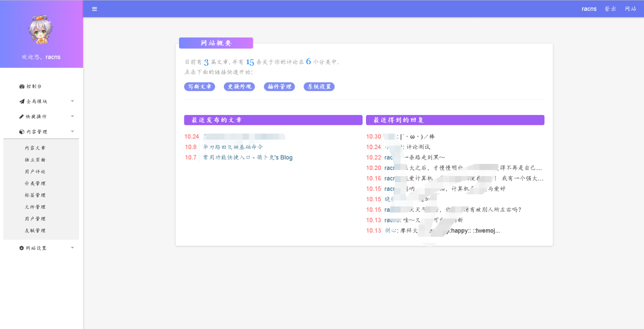This screenshot has height=329, width=644.
Task: Click the hamburger menu icon in top bar
Action: click(94, 9)
